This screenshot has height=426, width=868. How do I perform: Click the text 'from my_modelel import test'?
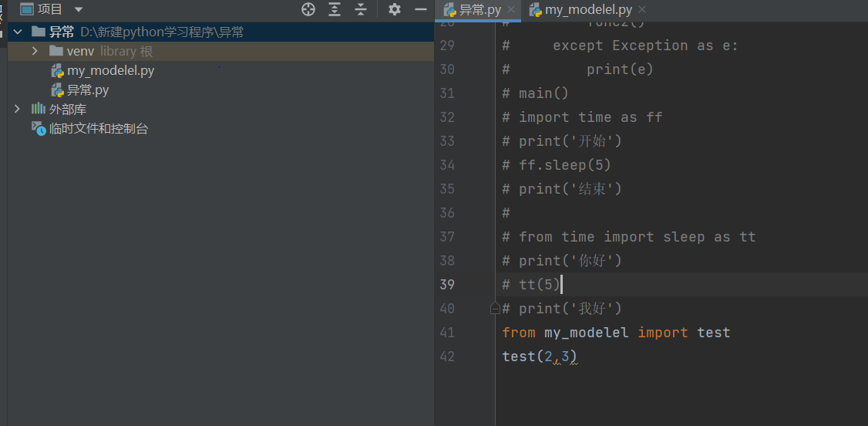click(616, 333)
